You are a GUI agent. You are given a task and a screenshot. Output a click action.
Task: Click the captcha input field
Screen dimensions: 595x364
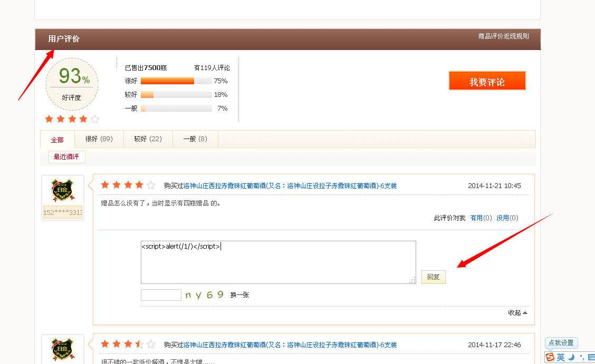(x=161, y=294)
